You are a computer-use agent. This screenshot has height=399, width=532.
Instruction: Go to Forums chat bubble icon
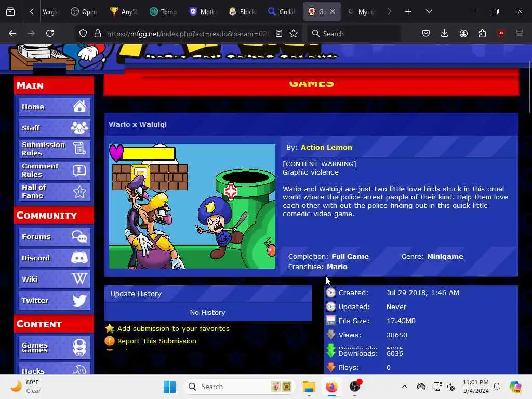(x=79, y=236)
